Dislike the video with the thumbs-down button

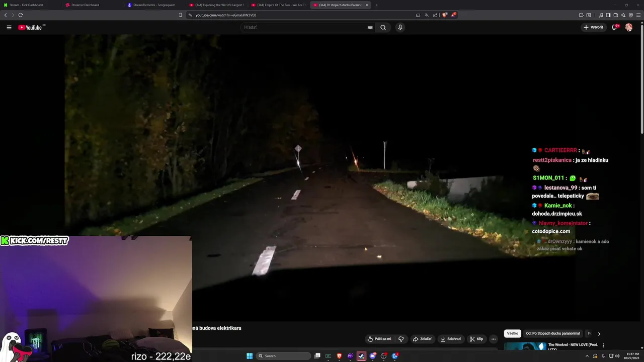(401, 339)
